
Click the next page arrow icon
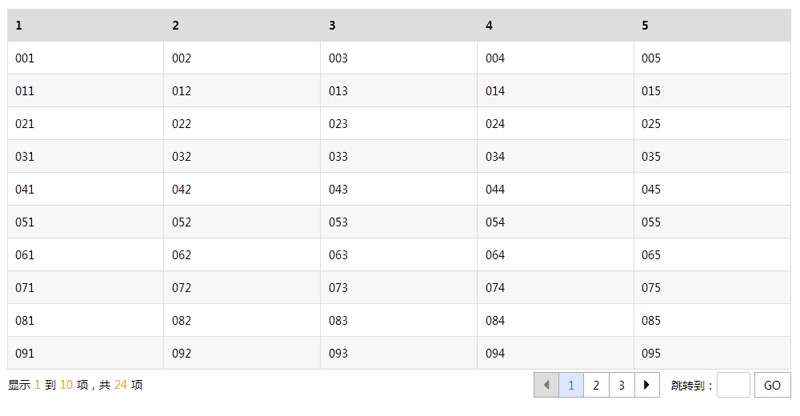[x=647, y=385]
